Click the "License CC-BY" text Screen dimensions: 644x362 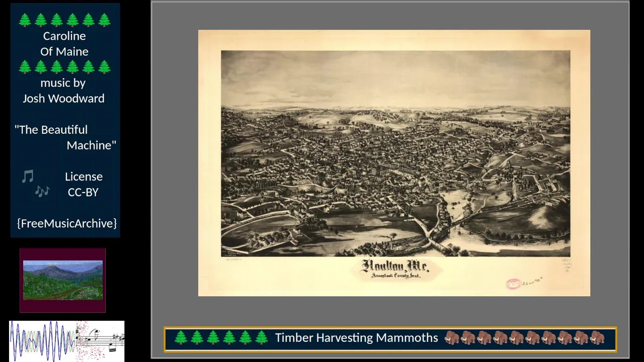(84, 184)
